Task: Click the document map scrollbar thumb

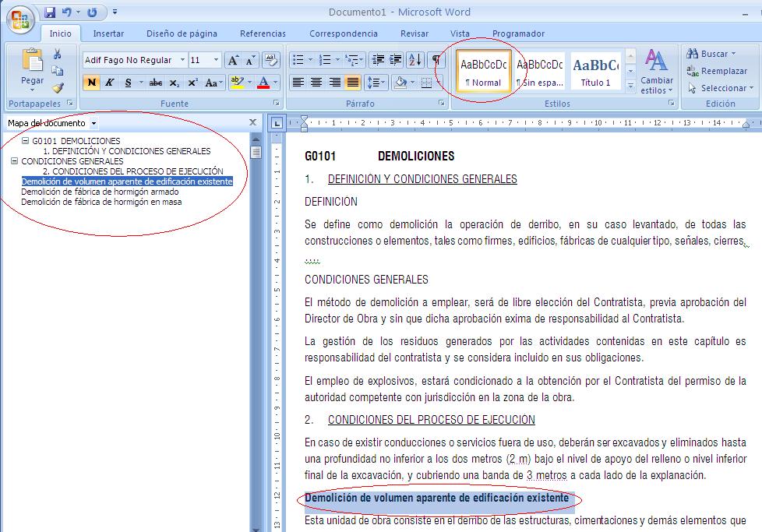Action: click(x=256, y=152)
